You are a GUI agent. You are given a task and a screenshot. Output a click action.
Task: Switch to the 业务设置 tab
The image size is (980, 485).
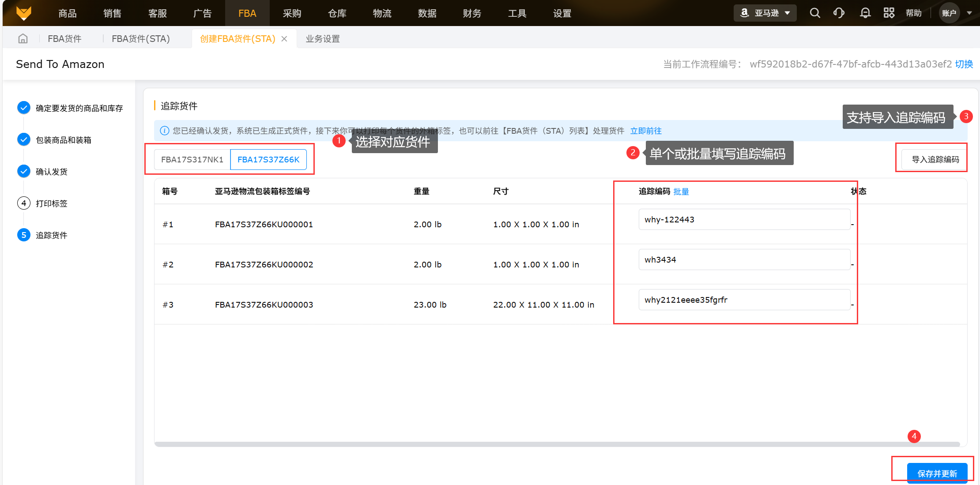click(323, 39)
